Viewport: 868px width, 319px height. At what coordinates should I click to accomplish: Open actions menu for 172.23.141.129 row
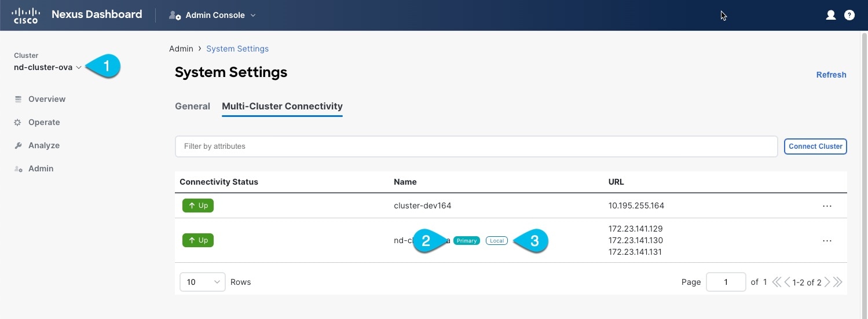827,241
